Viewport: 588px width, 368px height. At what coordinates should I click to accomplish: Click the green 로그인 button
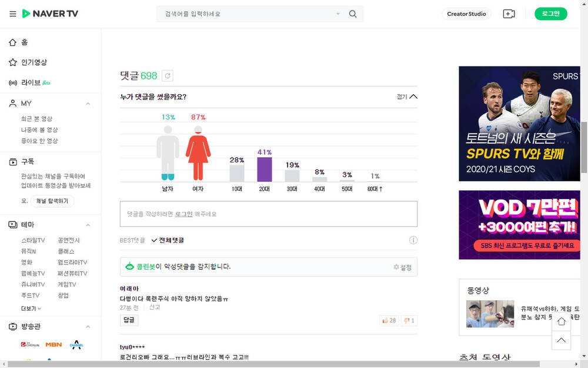point(550,14)
